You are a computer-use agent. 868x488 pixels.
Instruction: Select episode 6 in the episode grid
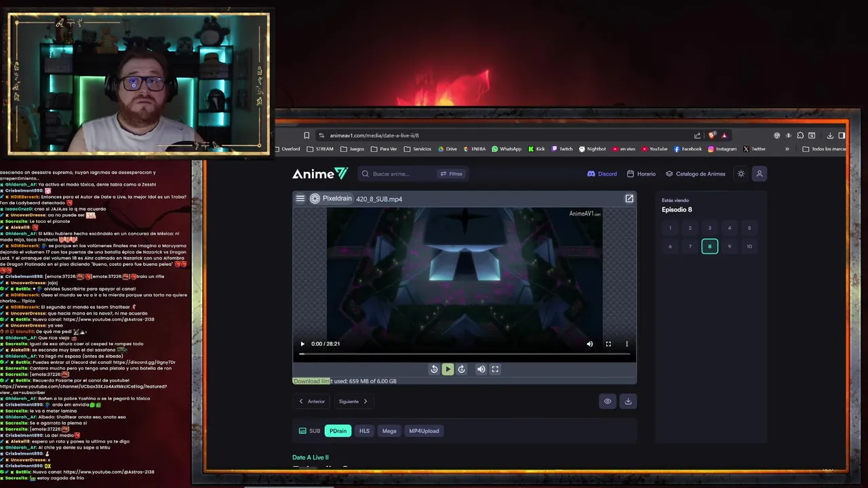tap(670, 246)
